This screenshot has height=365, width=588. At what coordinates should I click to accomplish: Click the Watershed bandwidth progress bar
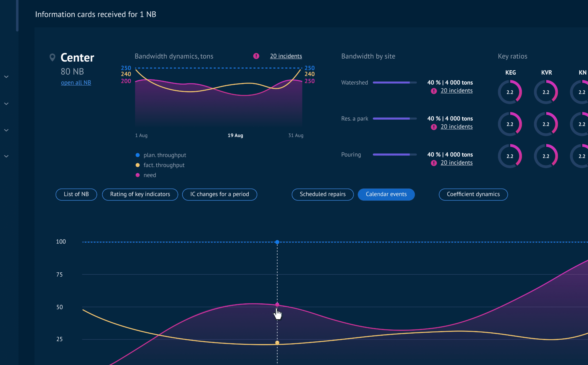tap(395, 83)
